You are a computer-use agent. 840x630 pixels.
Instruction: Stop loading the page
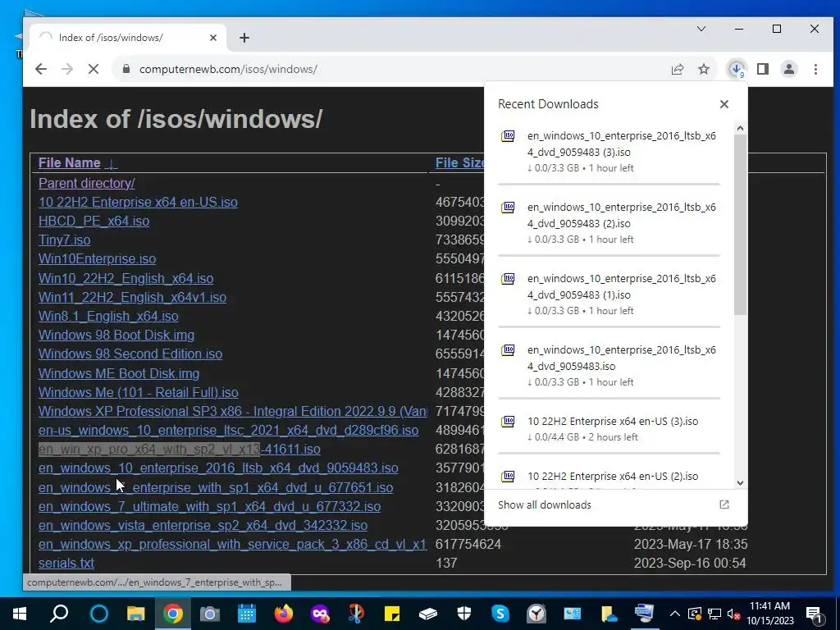click(94, 69)
